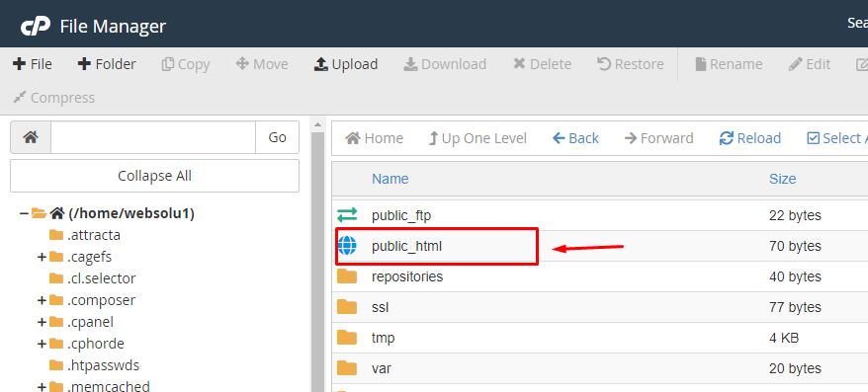
Task: Create a new folder with + Folder
Action: coord(107,64)
